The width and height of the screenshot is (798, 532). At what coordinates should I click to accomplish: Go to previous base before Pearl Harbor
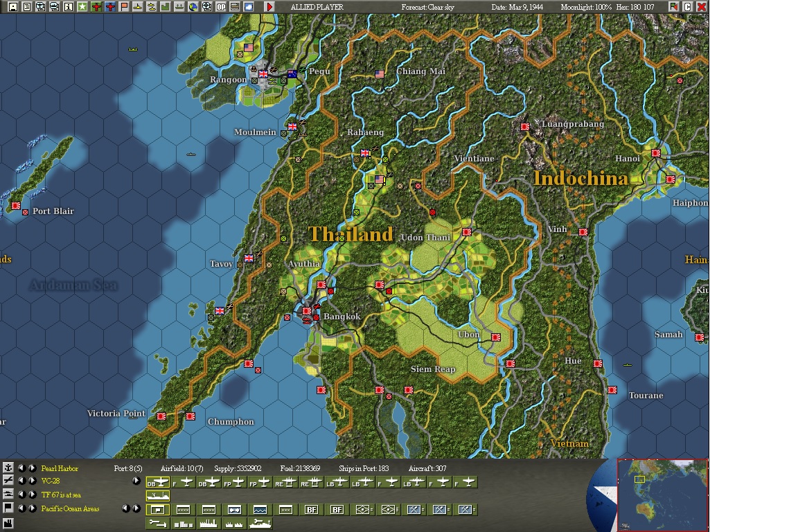(x=21, y=468)
